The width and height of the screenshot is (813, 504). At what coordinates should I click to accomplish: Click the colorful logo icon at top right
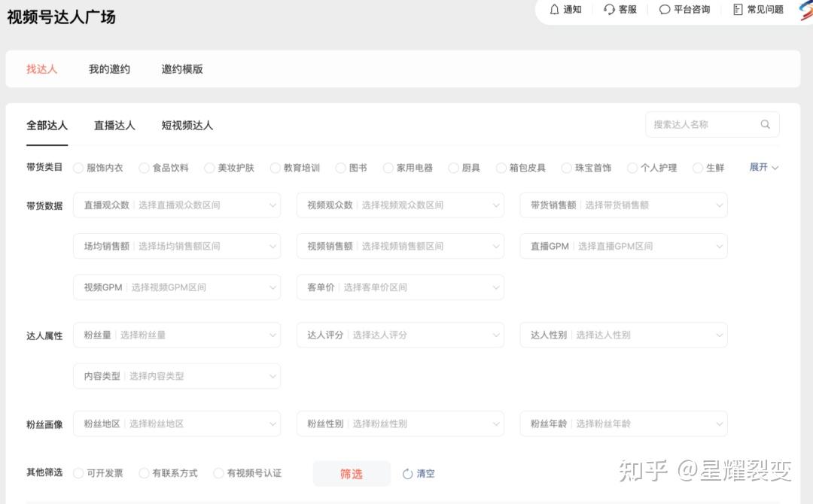(x=806, y=11)
